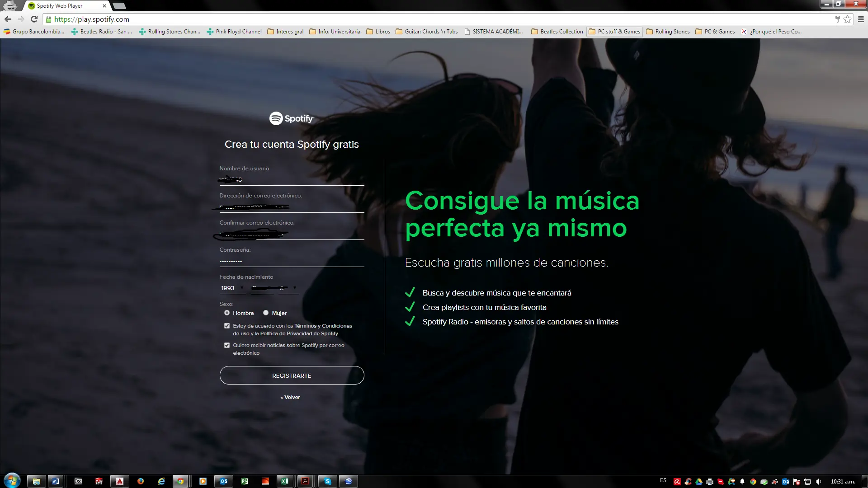Image resolution: width=868 pixels, height=488 pixels.
Task: Uncheck receiving Spotify news by email
Action: (x=227, y=345)
